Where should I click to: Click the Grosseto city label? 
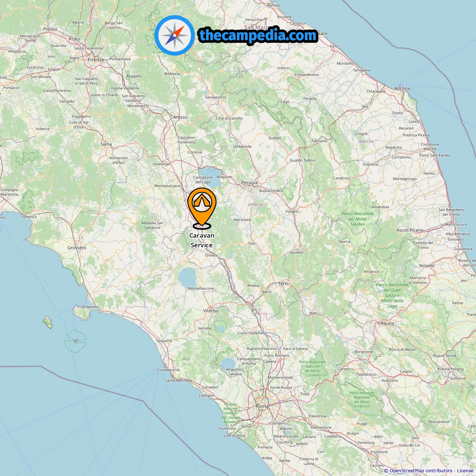point(77,248)
